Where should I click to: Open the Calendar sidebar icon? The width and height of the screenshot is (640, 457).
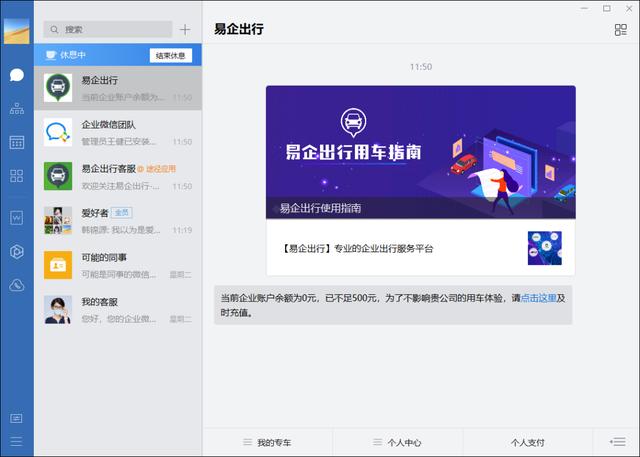[17, 142]
